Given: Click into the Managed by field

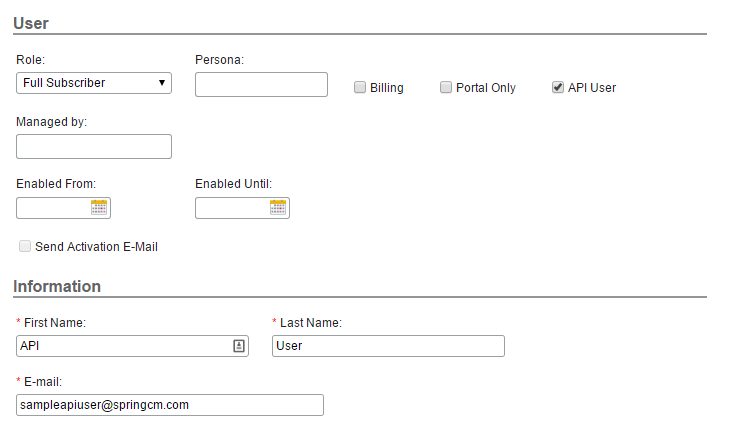Looking at the screenshot, I should coord(94,146).
